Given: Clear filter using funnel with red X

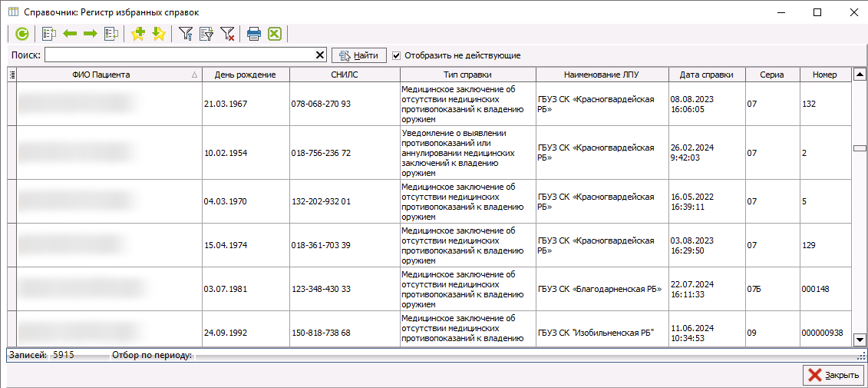Looking at the screenshot, I should coord(227,34).
